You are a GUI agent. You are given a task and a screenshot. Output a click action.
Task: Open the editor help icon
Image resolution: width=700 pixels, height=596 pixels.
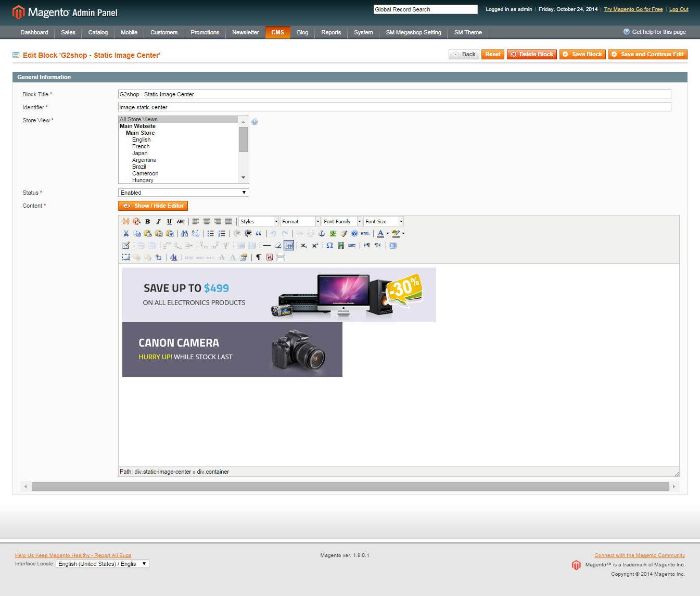tap(354, 234)
